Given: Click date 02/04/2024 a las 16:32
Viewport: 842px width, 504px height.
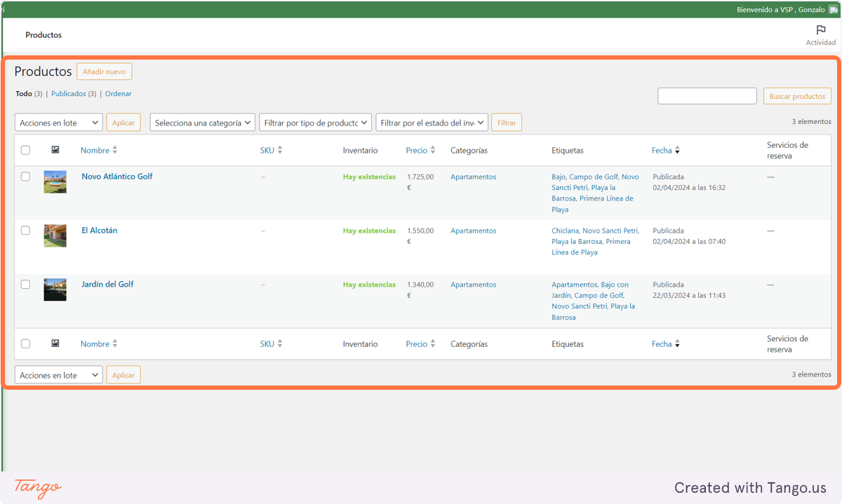Looking at the screenshot, I should click(x=689, y=188).
